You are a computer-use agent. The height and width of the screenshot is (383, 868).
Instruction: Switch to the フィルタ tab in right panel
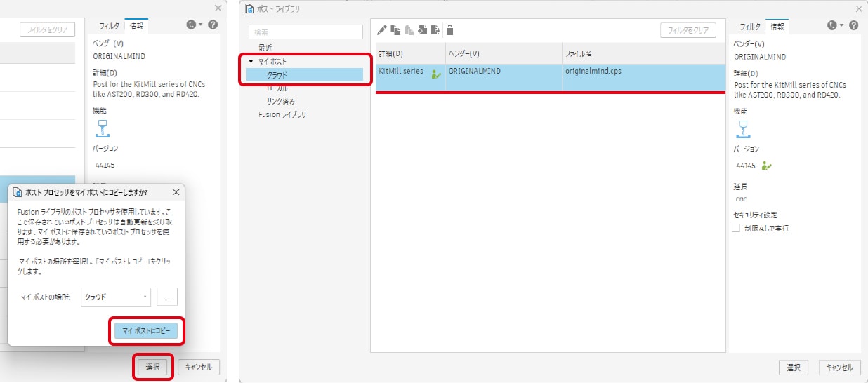(750, 27)
